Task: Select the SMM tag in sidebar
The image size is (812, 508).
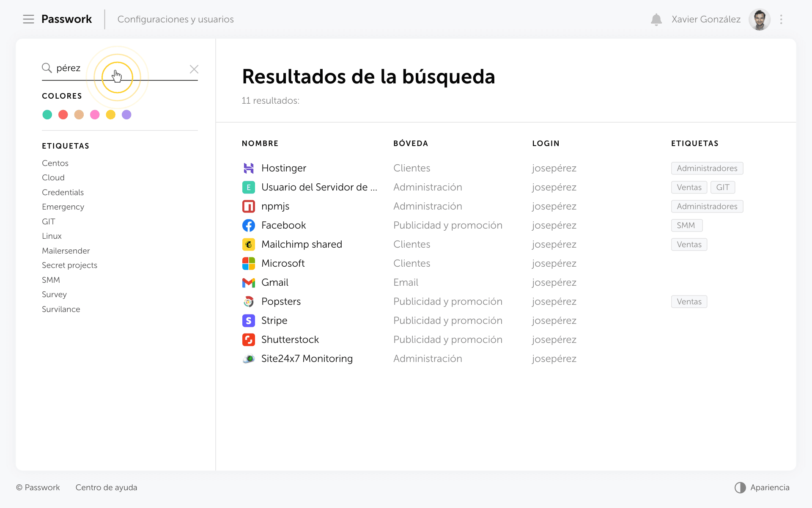Action: coord(51,280)
